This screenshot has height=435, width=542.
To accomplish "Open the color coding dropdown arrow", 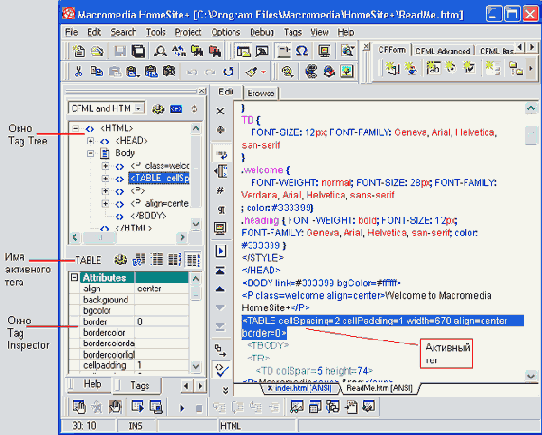I will 264,72.
